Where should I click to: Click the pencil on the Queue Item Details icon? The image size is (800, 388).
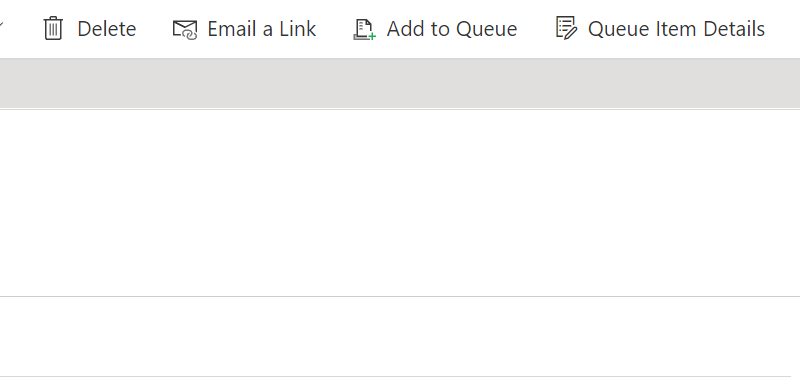pyautogui.click(x=571, y=32)
